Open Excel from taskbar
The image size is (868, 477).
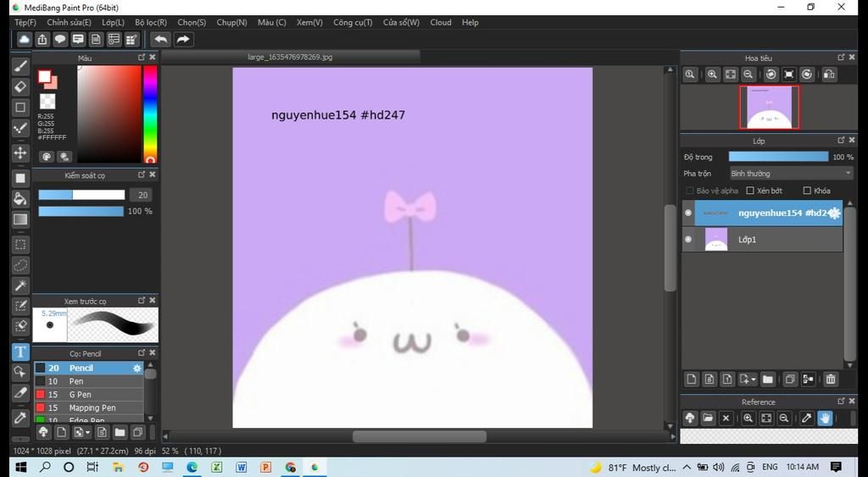[216, 467]
